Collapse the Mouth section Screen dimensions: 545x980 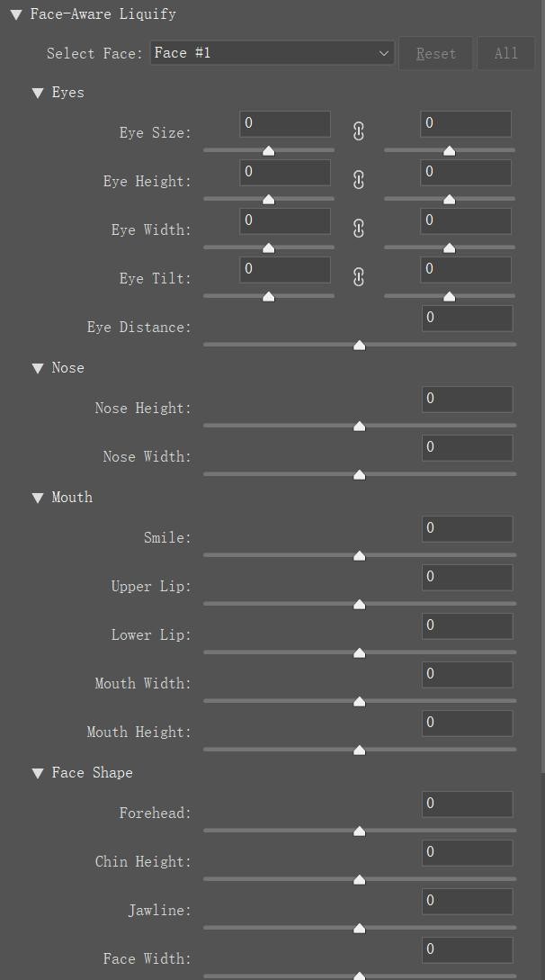point(38,498)
